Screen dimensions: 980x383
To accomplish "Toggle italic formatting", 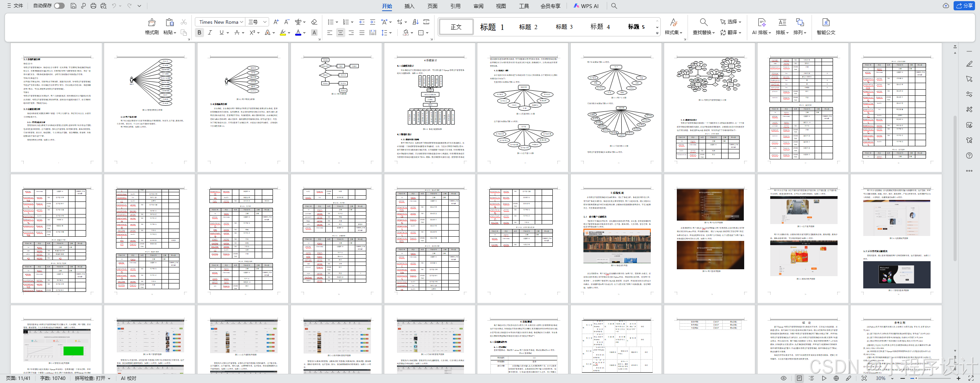I will tap(210, 33).
